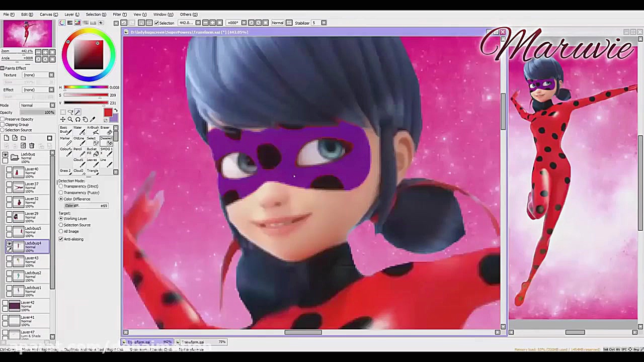
Task: Set target to All Image
Action: (x=61, y=231)
